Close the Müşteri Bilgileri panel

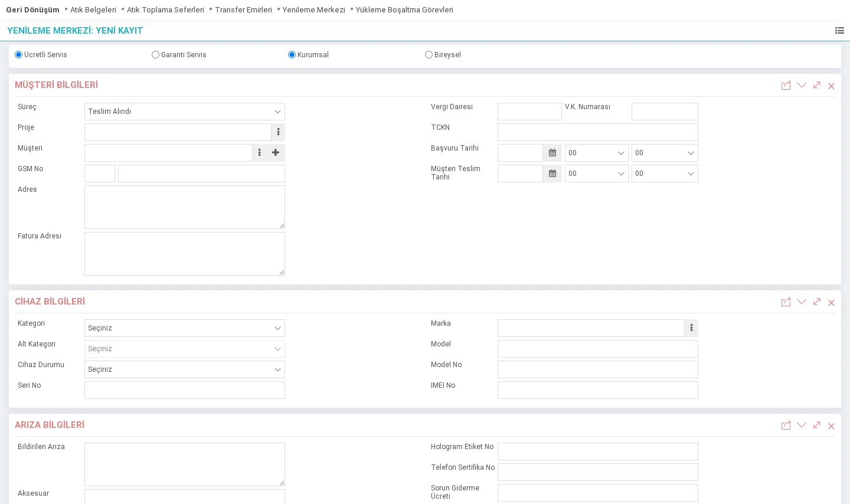pos(831,86)
